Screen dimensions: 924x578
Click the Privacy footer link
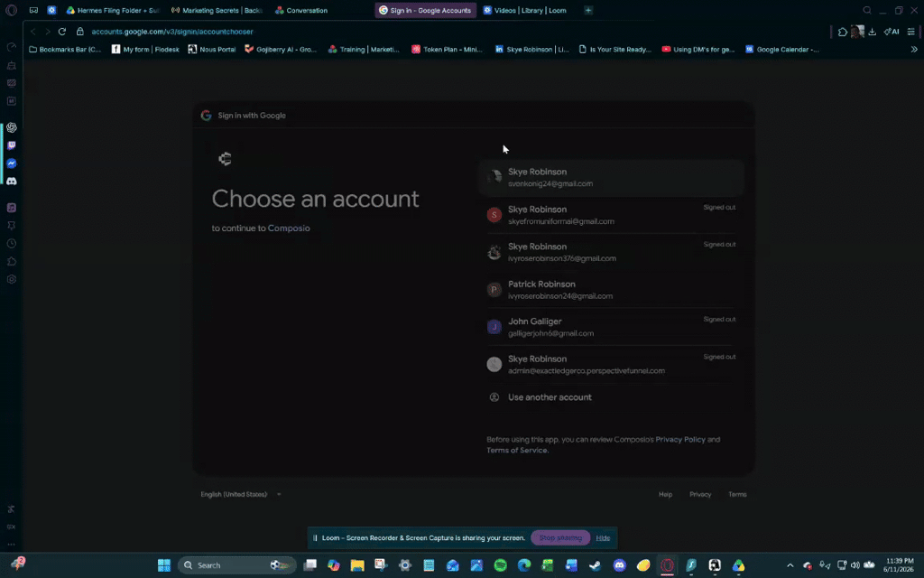pyautogui.click(x=700, y=494)
